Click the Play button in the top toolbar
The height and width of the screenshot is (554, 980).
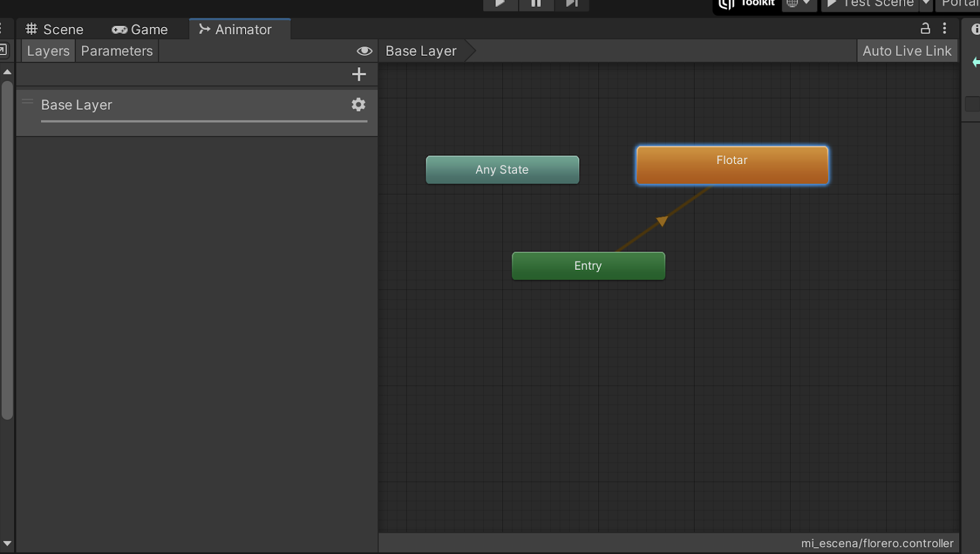coord(500,4)
